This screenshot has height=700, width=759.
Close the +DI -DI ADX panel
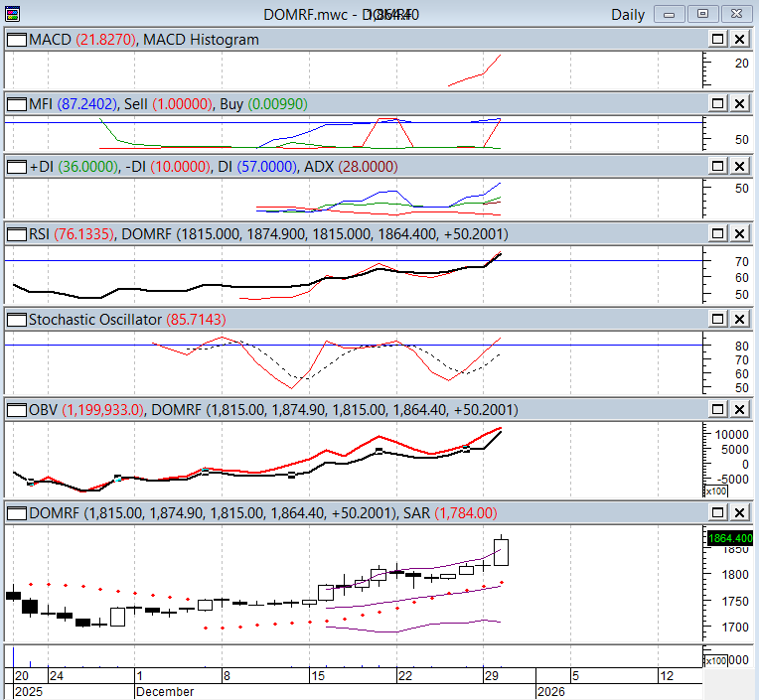click(740, 166)
